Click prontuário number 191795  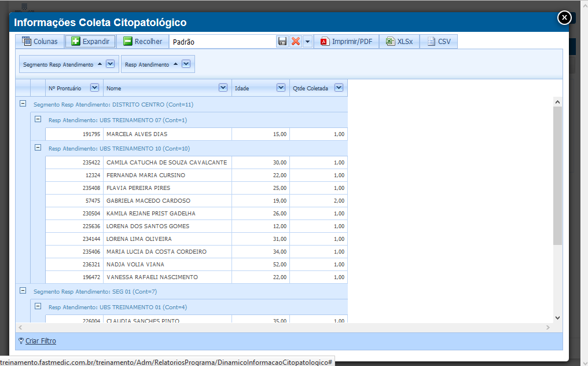[91, 134]
